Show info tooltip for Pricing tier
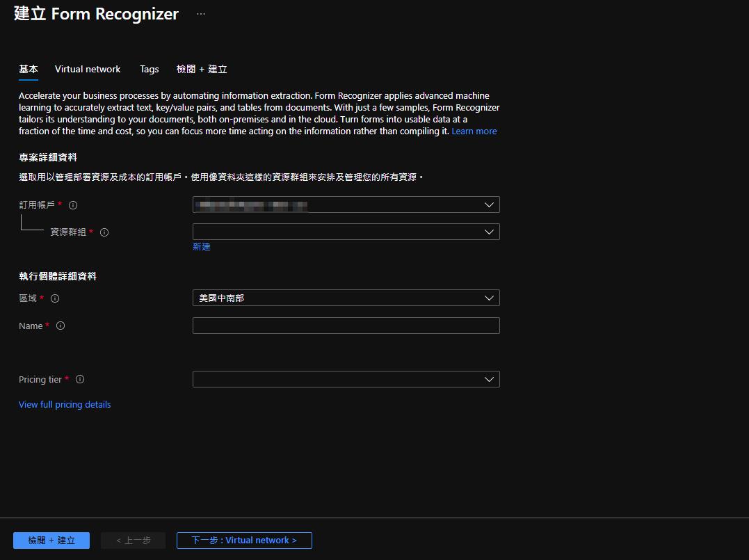 (80, 379)
